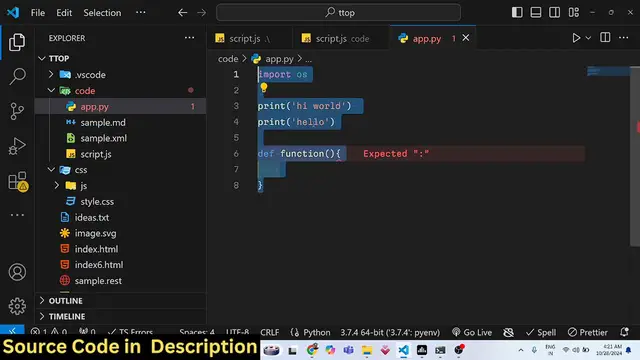
Task: Go forward with the right arrow
Action: tap(202, 13)
